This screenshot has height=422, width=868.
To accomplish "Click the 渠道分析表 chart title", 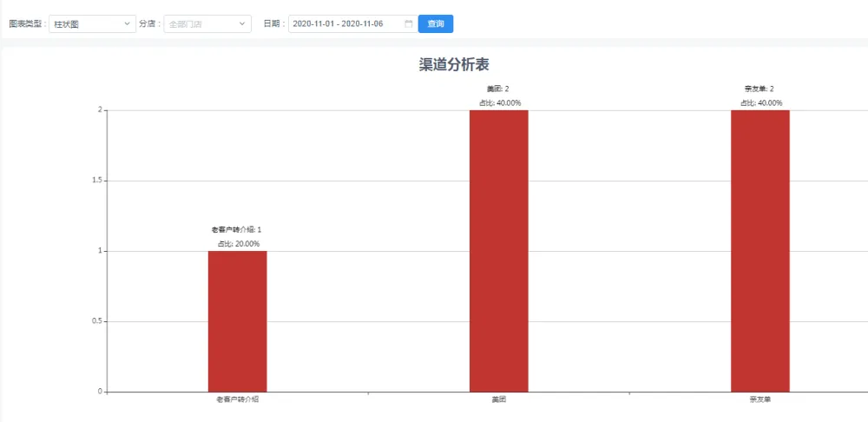I will [456, 64].
